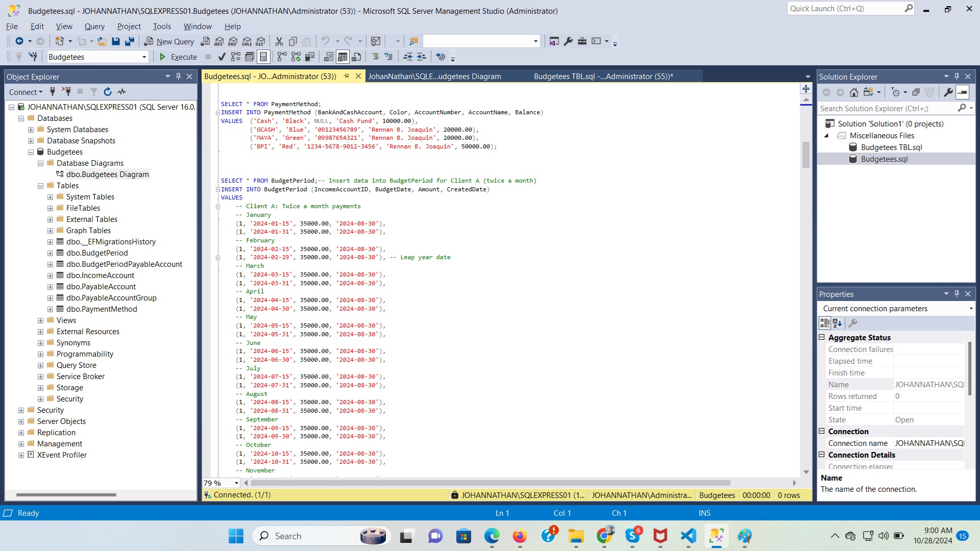Viewport: 980px width, 551px height.
Task: Click the Cut scissors icon
Action: click(x=279, y=41)
